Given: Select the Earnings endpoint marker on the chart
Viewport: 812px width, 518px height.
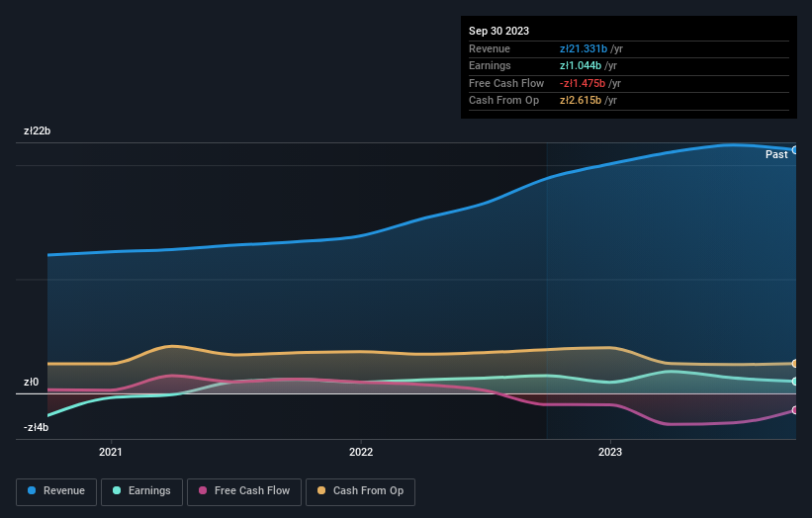Looking at the screenshot, I should [x=795, y=382].
